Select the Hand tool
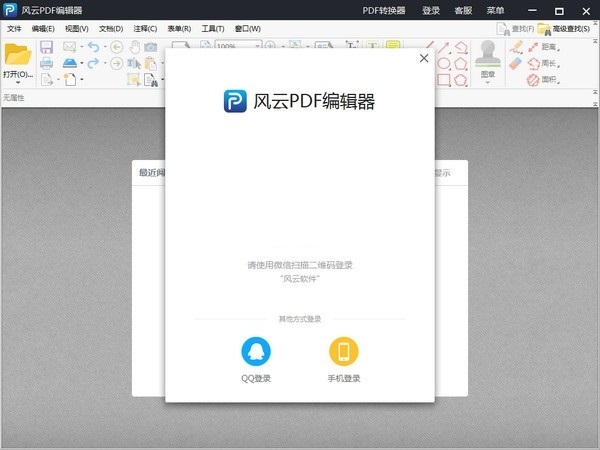The height and width of the screenshot is (450, 600). click(134, 47)
